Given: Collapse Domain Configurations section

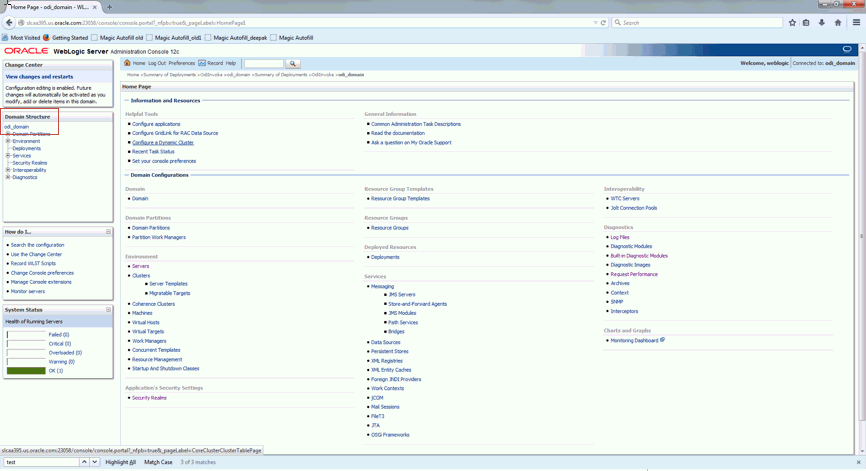Looking at the screenshot, I should [x=126, y=175].
